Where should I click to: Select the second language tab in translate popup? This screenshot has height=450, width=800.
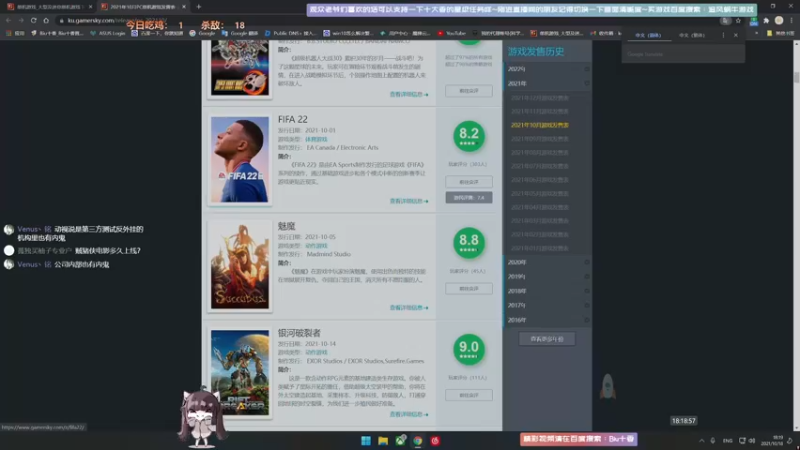tap(692, 35)
